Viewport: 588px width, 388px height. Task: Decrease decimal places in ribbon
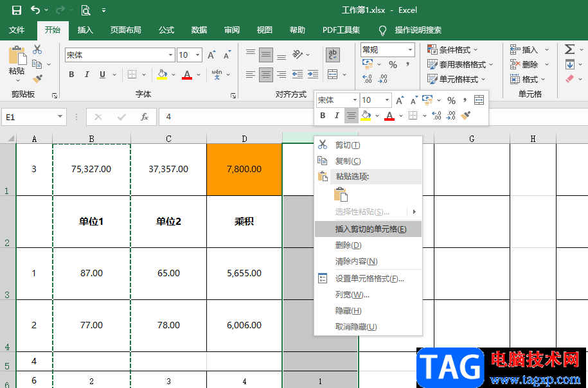[x=382, y=79]
